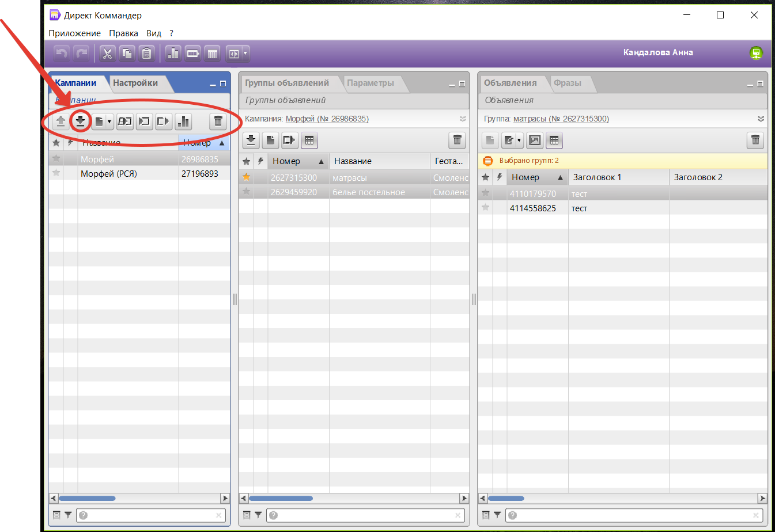775x532 pixels.
Task: Create new ad group with page icon
Action: tap(271, 140)
